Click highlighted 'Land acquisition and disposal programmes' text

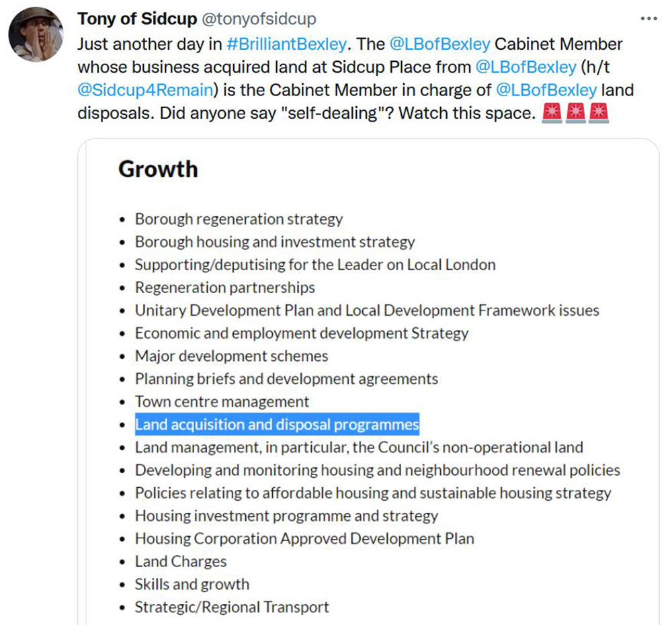pos(277,425)
